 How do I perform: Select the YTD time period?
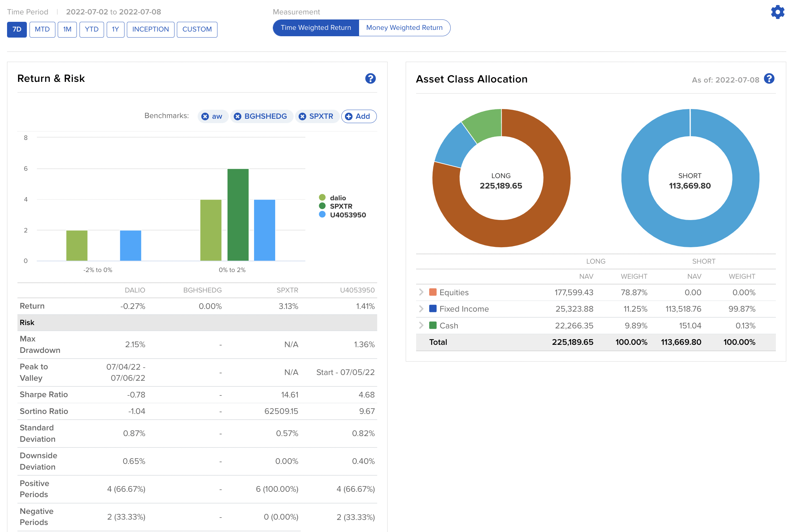point(92,30)
